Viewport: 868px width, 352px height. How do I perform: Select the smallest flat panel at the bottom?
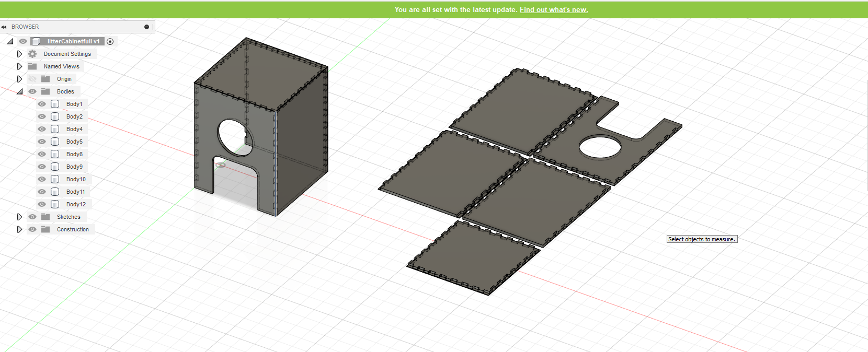point(473,257)
